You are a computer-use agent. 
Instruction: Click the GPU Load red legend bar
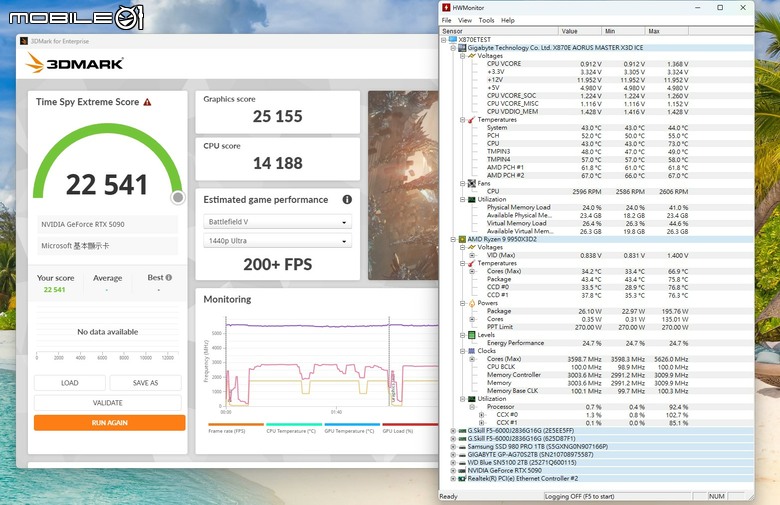(410, 424)
